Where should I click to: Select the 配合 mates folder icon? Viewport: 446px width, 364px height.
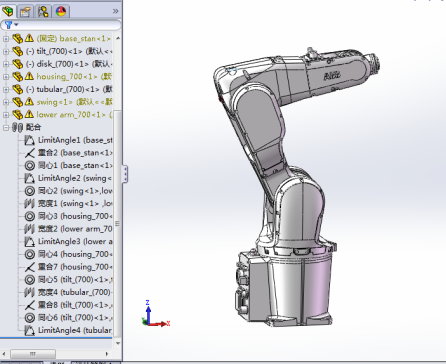[x=17, y=127]
